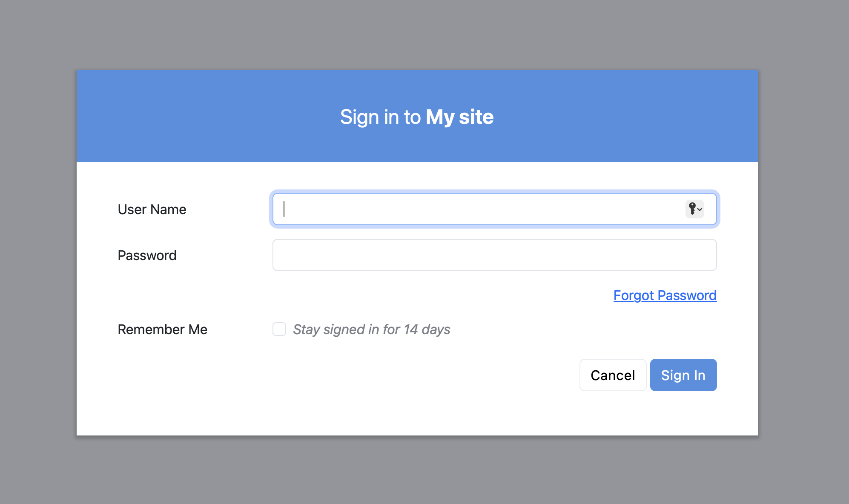Click the Remember Me label
849x504 pixels.
[x=163, y=329]
